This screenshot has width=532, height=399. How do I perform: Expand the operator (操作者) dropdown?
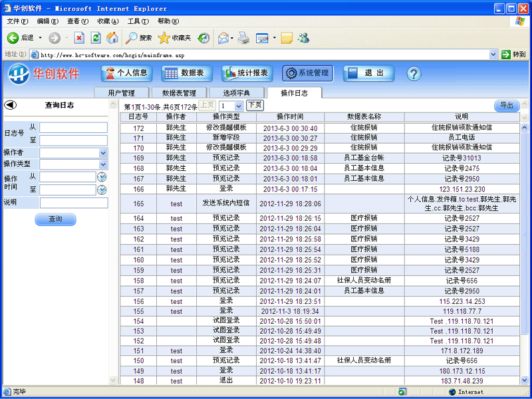[103, 153]
